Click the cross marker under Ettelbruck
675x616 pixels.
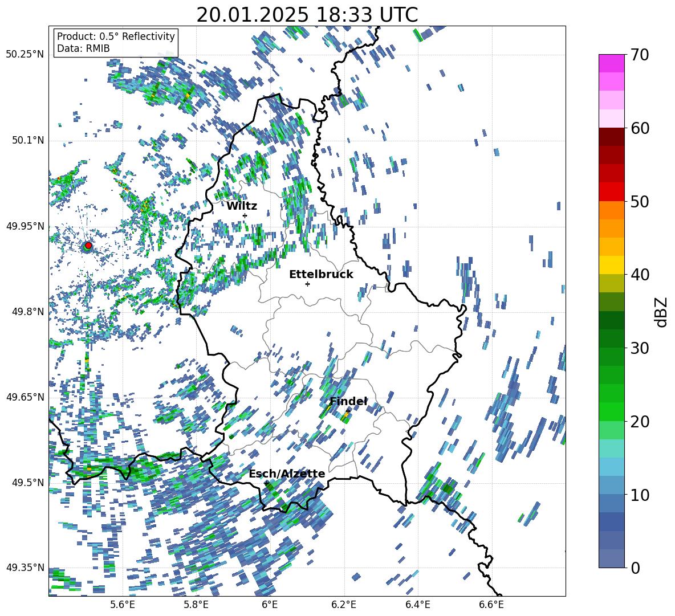point(307,284)
